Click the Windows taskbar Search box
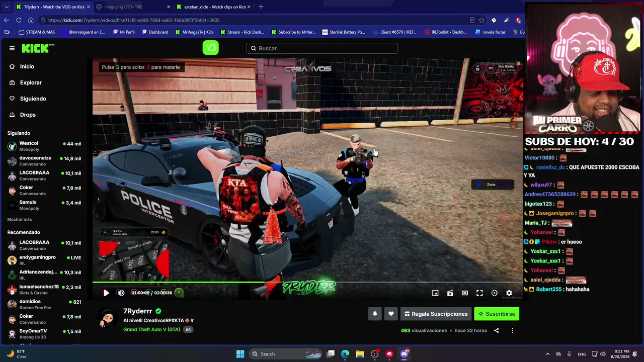This screenshot has width=644, height=362. pyautogui.click(x=286, y=354)
